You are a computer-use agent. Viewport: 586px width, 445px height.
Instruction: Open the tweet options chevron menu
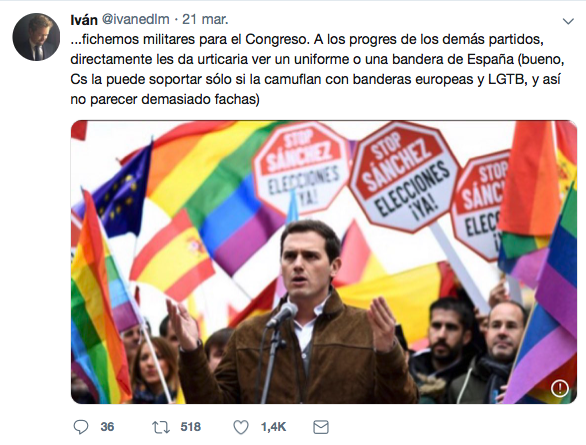click(x=568, y=21)
